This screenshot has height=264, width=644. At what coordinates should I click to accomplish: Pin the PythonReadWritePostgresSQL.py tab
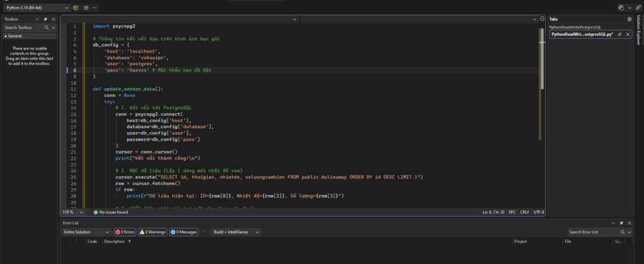[x=619, y=35]
